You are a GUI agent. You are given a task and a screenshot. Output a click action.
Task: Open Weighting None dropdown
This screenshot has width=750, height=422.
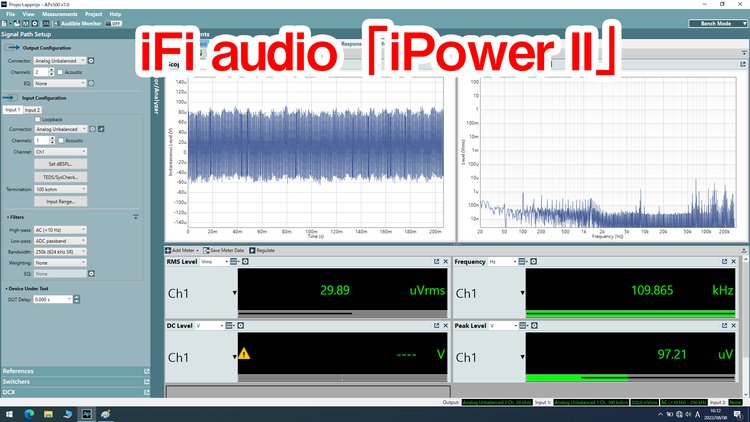61,263
